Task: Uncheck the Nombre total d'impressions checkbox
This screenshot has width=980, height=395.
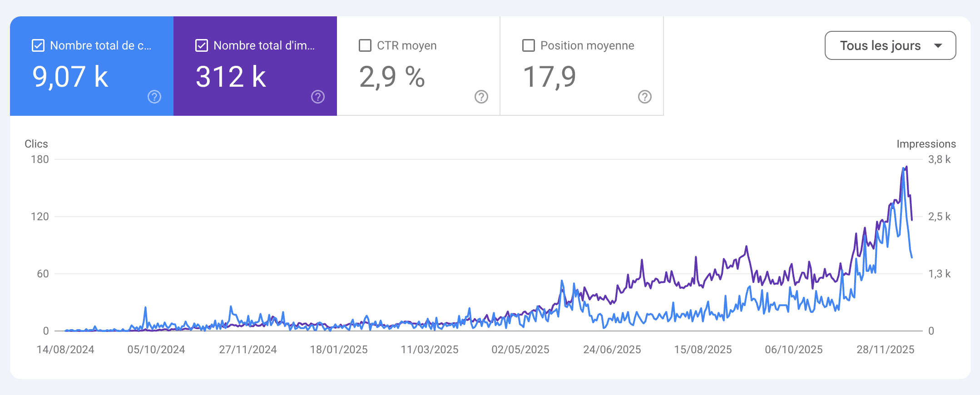Action: point(202,45)
